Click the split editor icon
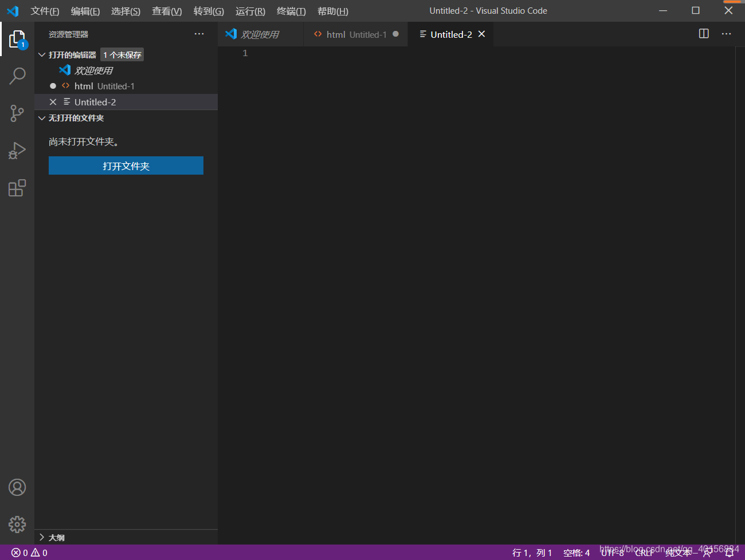The width and height of the screenshot is (745, 560). coord(704,34)
